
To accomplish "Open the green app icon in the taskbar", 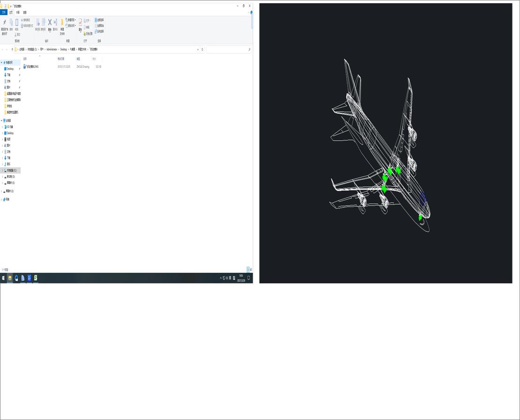I will (x=36, y=278).
